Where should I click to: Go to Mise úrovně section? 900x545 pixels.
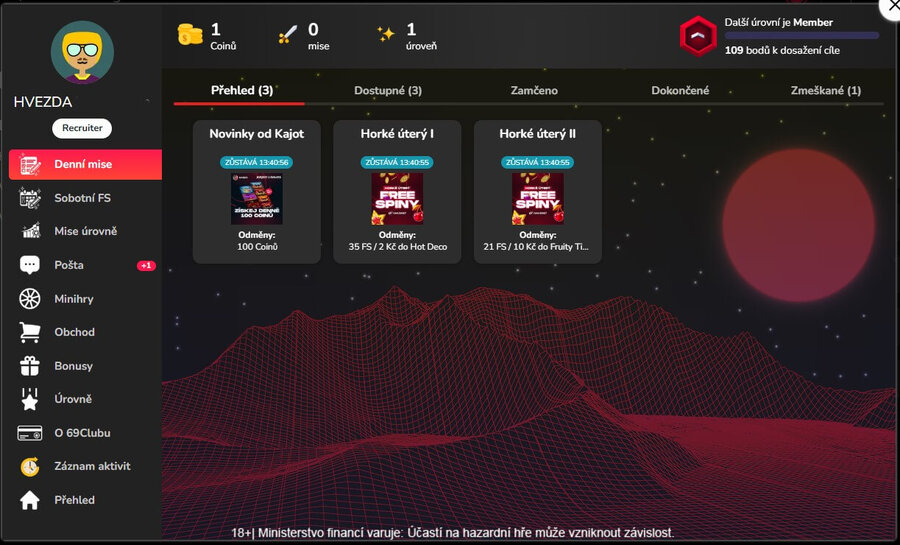(86, 231)
